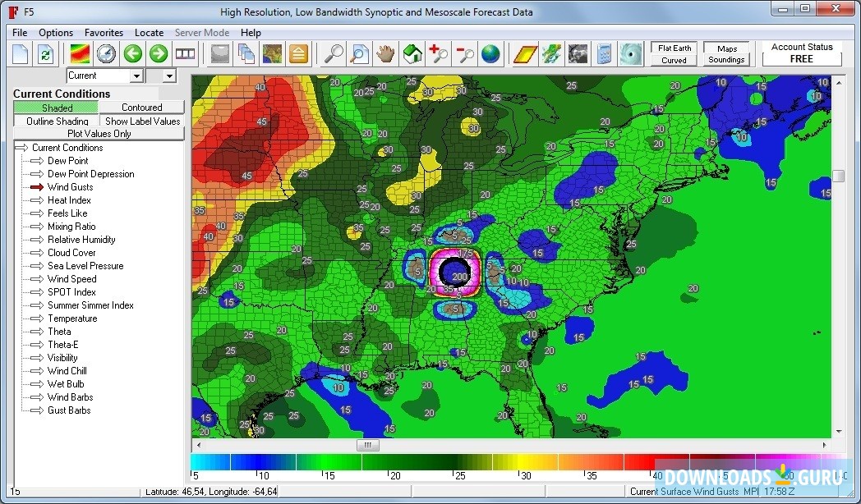Switch to Soundings view

tap(727, 59)
